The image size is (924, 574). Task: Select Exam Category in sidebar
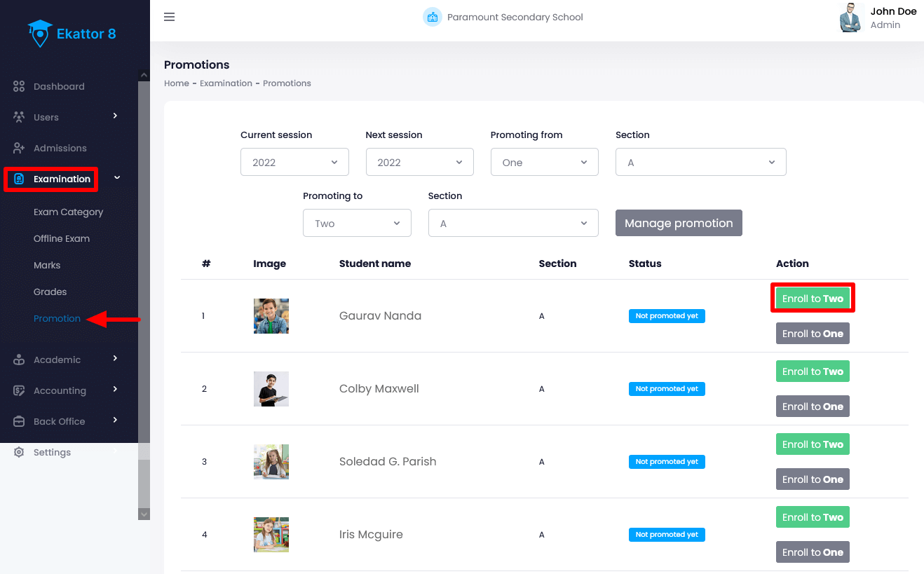pyautogui.click(x=68, y=212)
